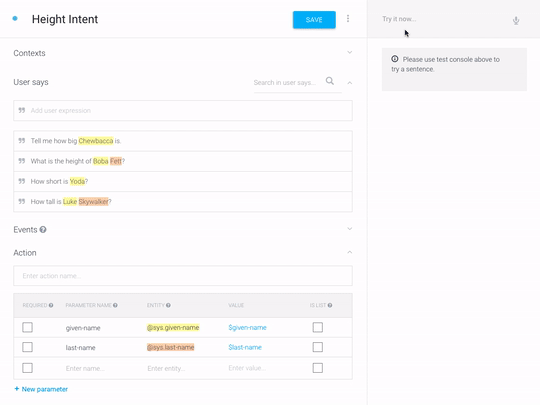Image resolution: width=540 pixels, height=405 pixels.
Task: Open the three-dot more options menu
Action: tap(348, 19)
